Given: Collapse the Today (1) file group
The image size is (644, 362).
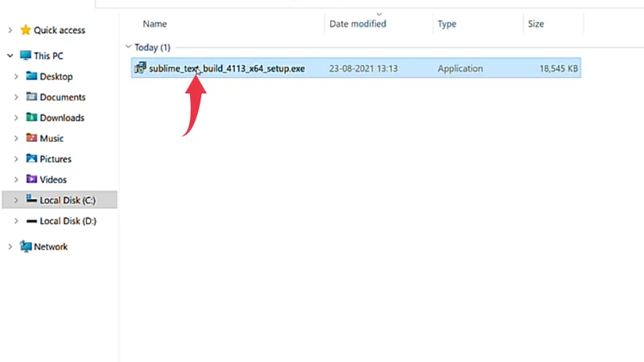Looking at the screenshot, I should tap(129, 47).
